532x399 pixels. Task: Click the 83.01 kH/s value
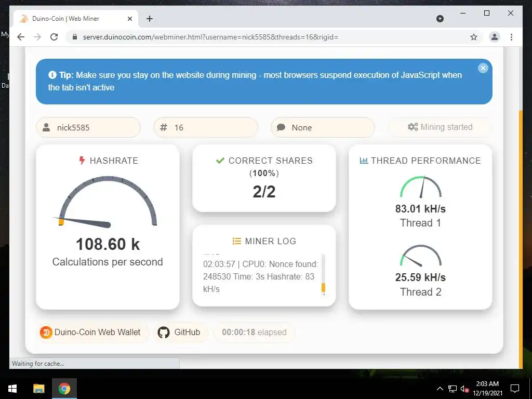coord(420,209)
